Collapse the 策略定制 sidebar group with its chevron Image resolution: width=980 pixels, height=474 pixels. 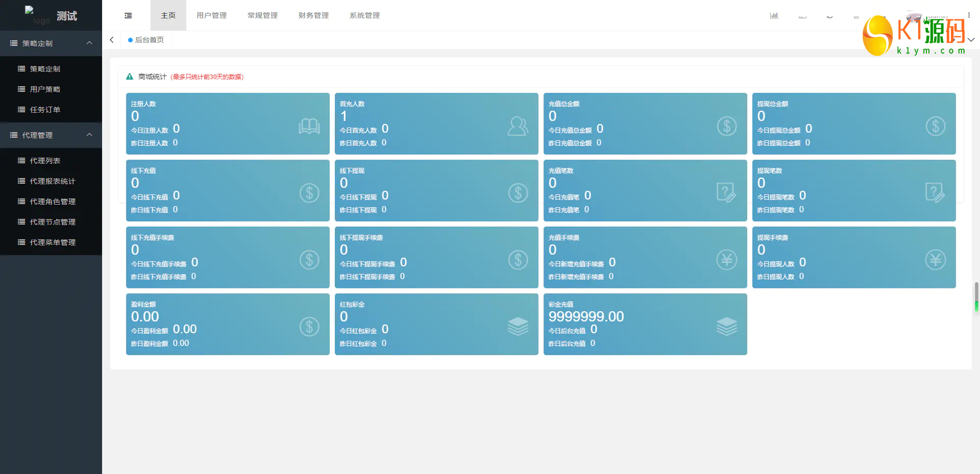(x=89, y=43)
